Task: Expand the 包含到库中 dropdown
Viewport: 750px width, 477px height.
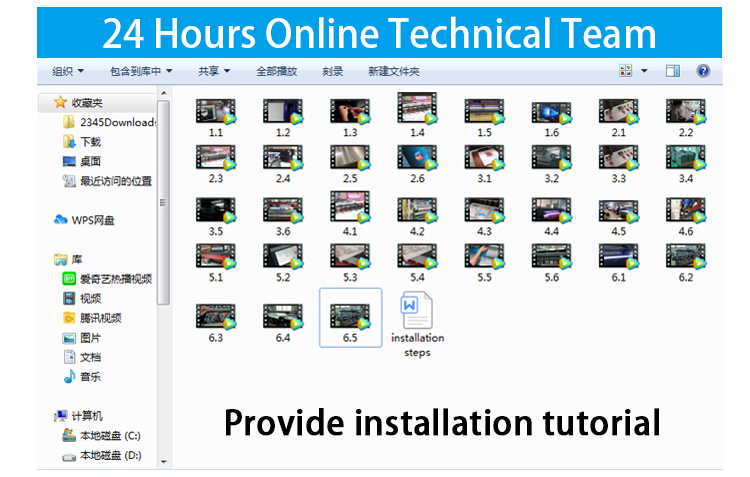Action: 141,71
